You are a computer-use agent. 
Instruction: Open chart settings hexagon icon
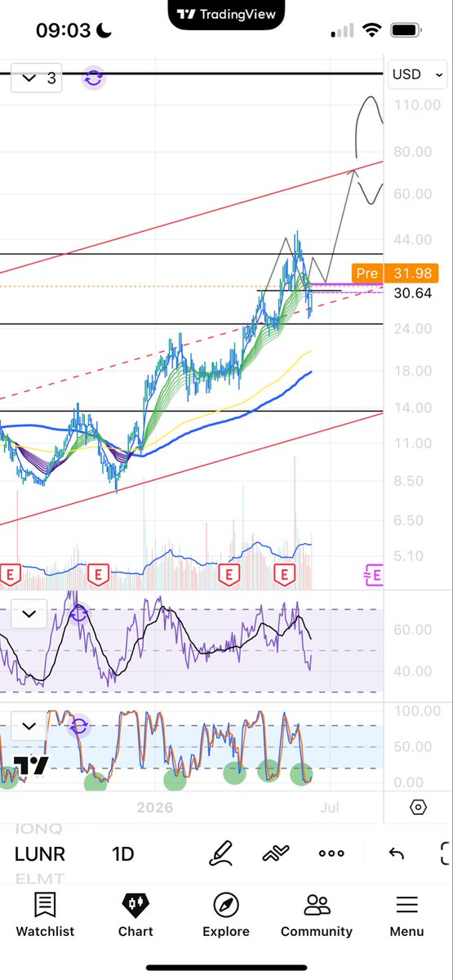418,808
